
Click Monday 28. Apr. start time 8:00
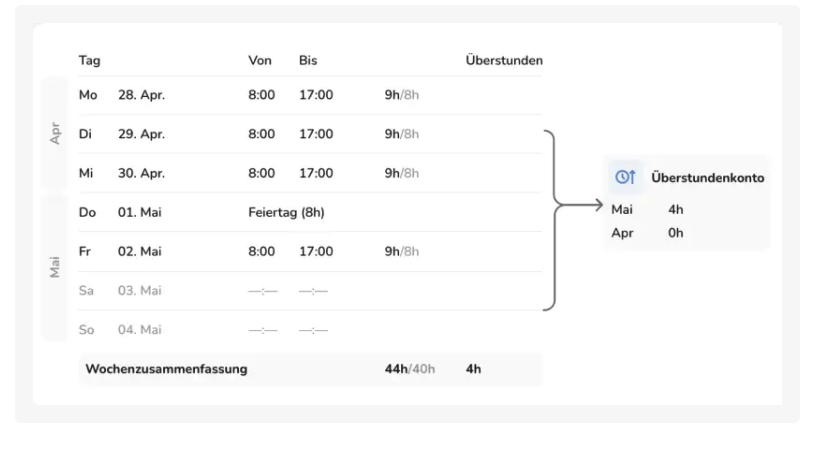pos(261,95)
